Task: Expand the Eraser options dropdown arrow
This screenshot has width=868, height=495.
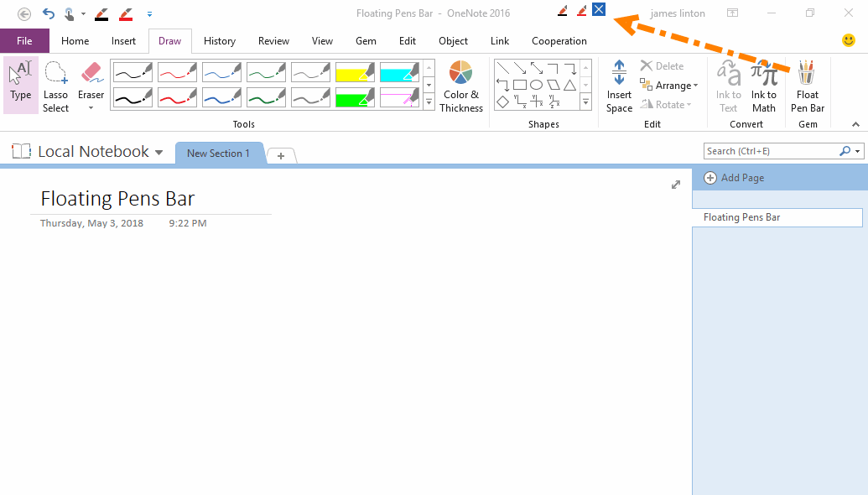Action: (x=91, y=108)
